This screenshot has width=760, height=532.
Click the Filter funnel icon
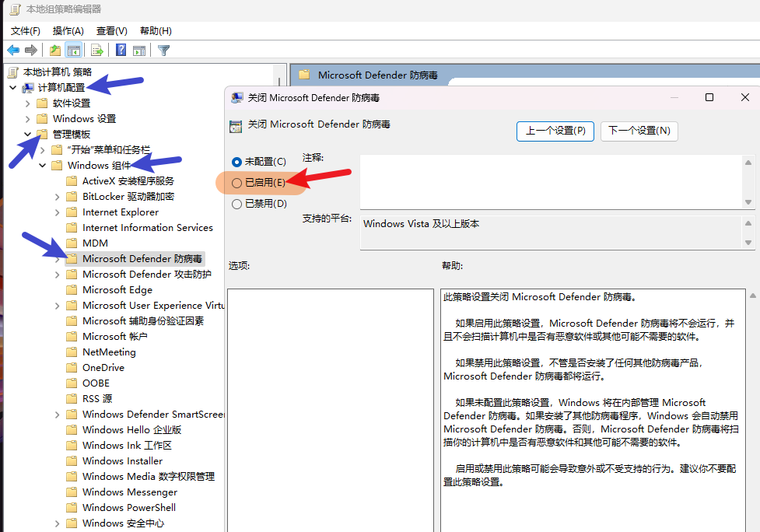(163, 51)
